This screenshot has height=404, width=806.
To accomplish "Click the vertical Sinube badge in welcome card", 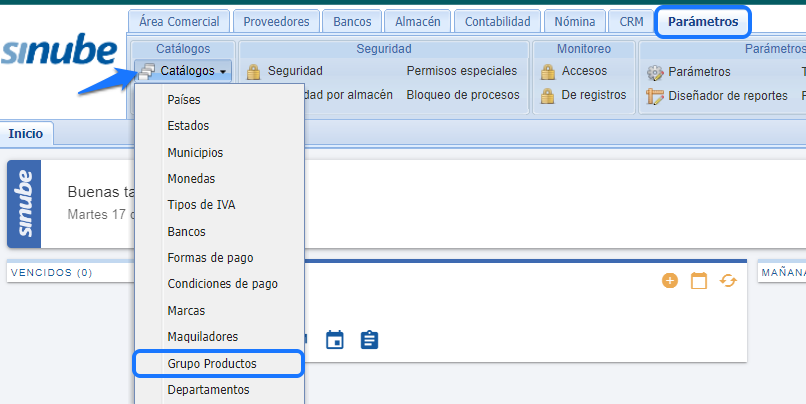I will point(24,204).
